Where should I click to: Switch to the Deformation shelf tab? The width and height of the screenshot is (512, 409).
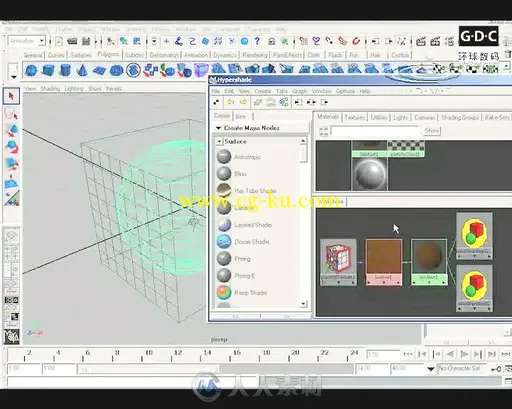tap(164, 55)
